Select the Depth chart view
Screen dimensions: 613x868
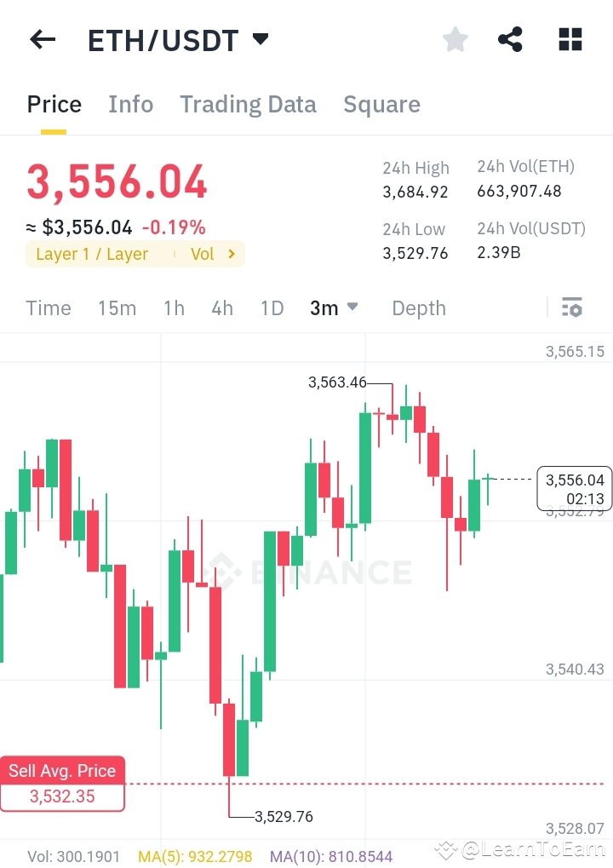[x=419, y=308]
